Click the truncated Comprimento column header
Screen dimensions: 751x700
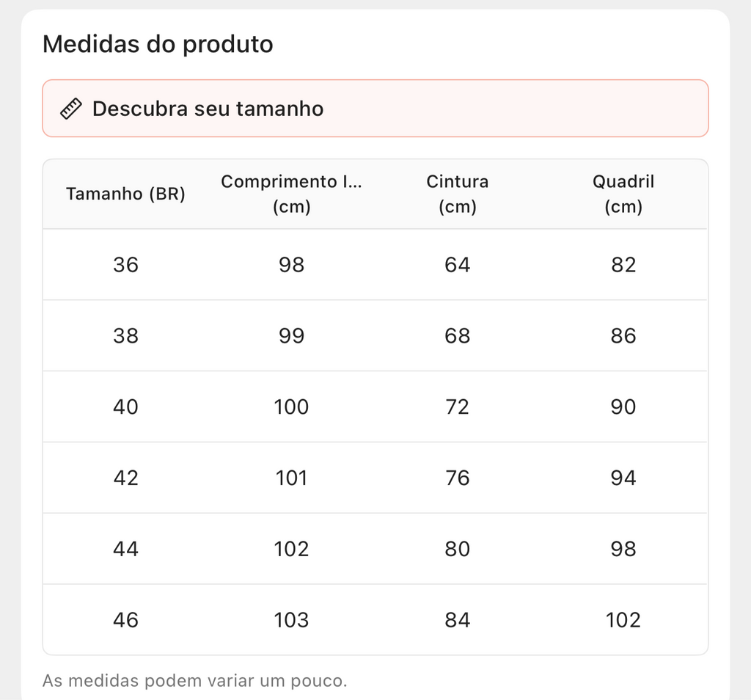coord(291,194)
